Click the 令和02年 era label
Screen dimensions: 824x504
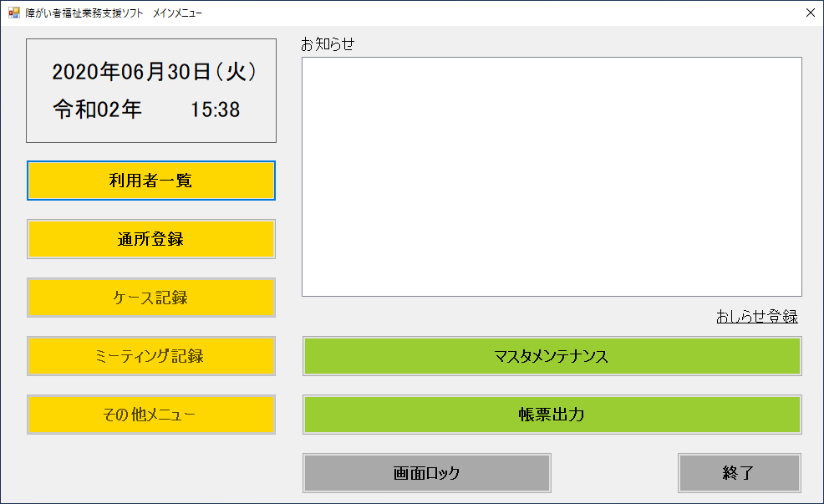98,109
